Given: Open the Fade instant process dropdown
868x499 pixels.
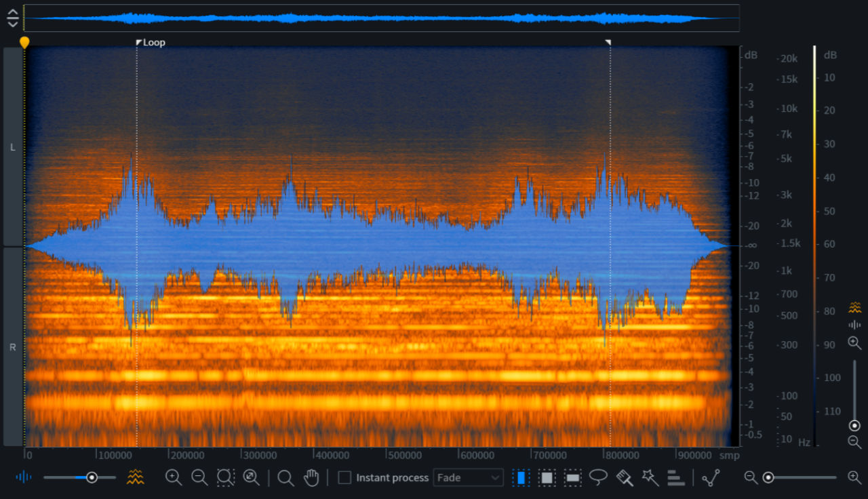Looking at the screenshot, I should [468, 477].
